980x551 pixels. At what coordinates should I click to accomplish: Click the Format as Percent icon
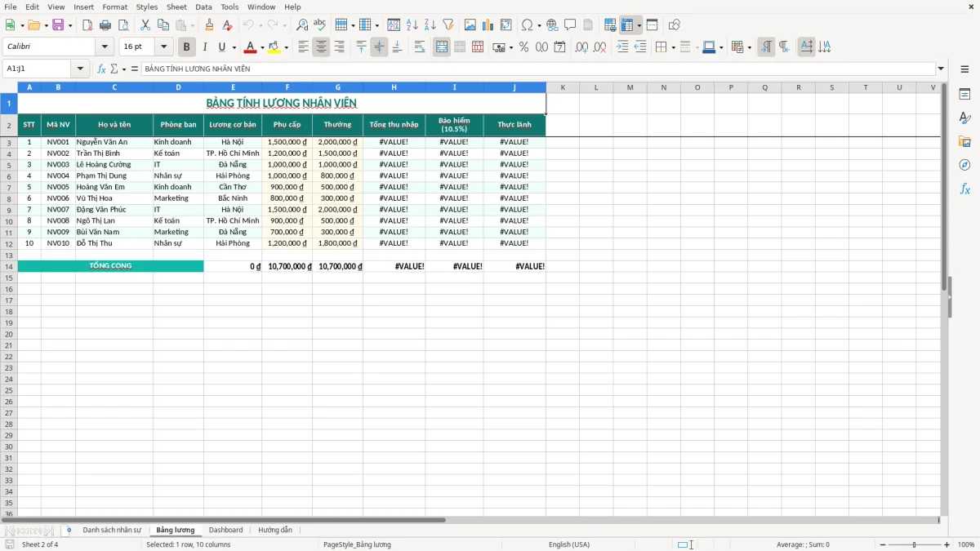pos(524,47)
